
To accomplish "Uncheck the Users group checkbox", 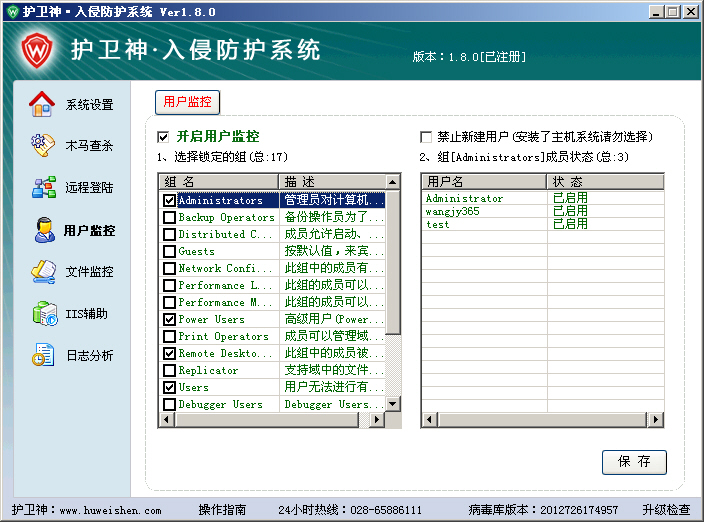I will (x=169, y=387).
